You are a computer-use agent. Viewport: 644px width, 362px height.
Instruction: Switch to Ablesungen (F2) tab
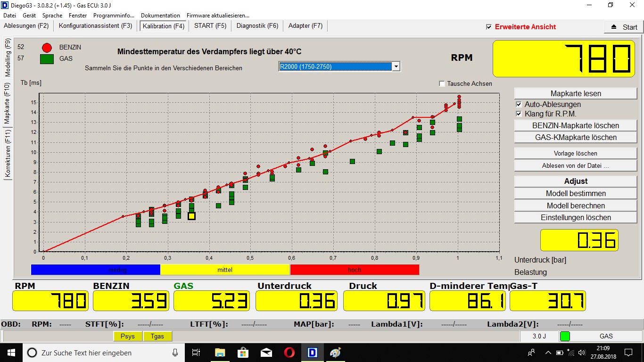coord(26,26)
